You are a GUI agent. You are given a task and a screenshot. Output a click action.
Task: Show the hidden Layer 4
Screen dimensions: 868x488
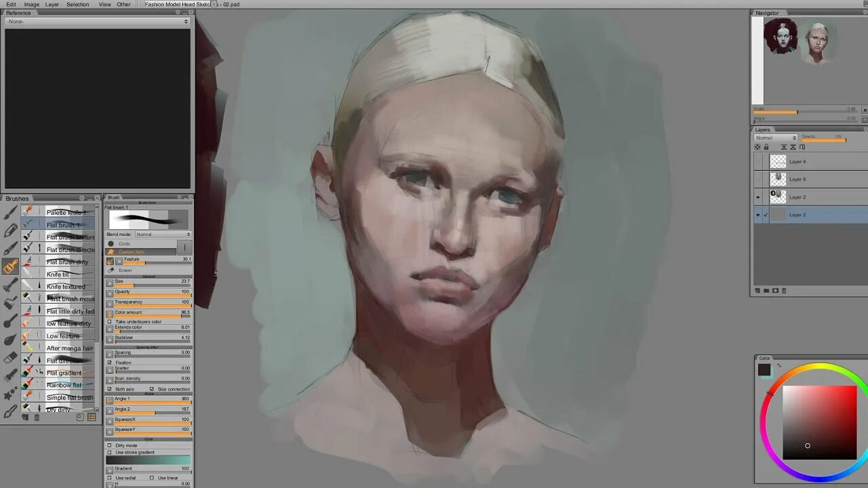pos(758,161)
